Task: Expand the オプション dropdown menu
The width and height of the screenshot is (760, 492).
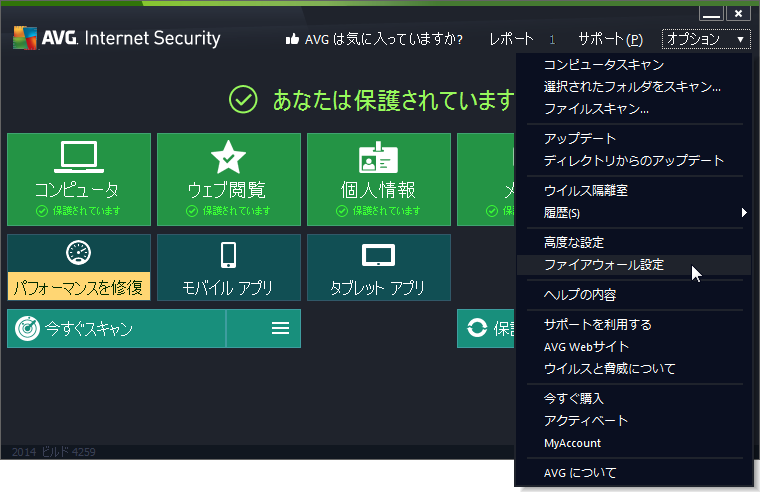Action: (705, 39)
